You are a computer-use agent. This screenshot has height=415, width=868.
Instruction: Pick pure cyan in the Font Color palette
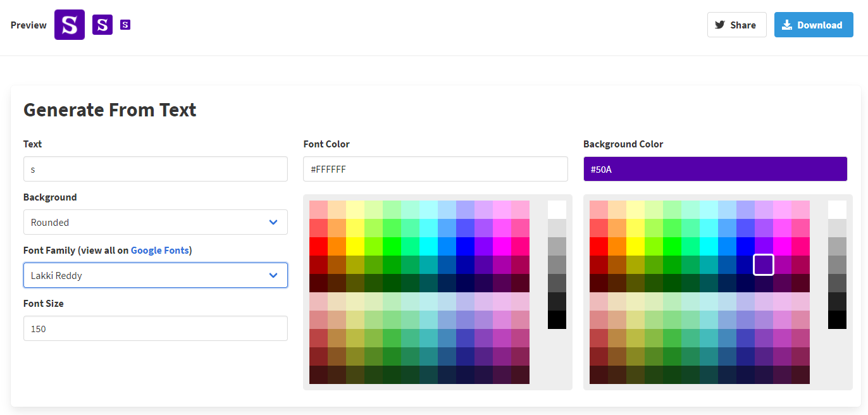[x=428, y=246]
